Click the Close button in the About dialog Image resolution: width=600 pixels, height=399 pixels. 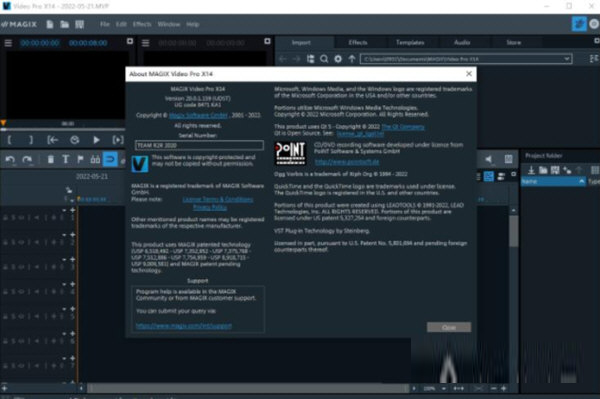click(449, 327)
